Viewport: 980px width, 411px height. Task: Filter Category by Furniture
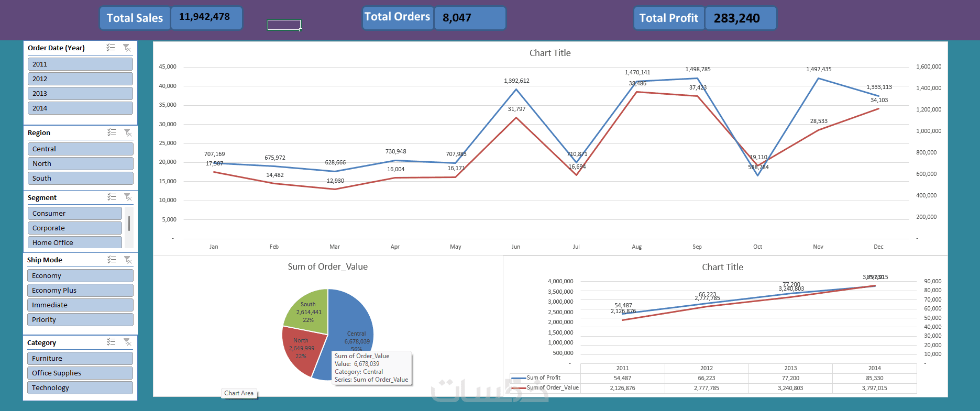click(x=80, y=358)
